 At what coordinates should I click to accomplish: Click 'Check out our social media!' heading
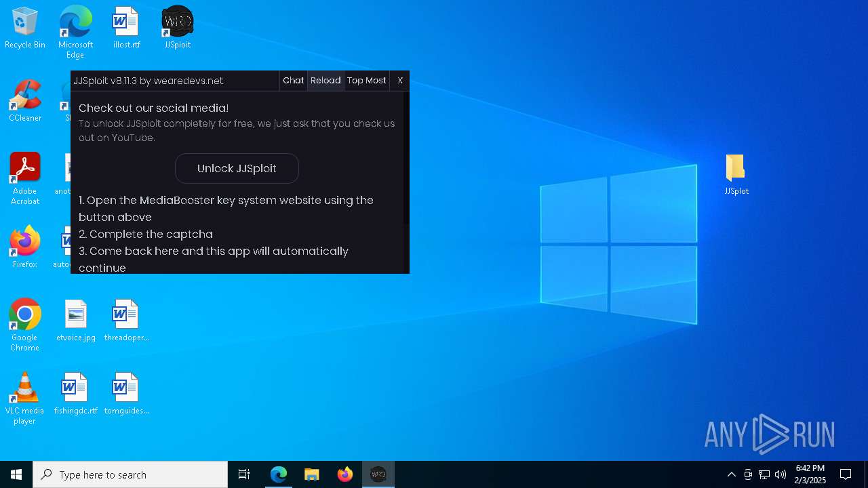(154, 108)
